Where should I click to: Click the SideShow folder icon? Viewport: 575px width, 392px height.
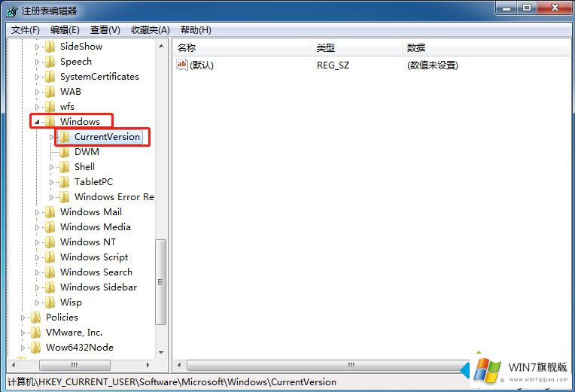tap(50, 47)
